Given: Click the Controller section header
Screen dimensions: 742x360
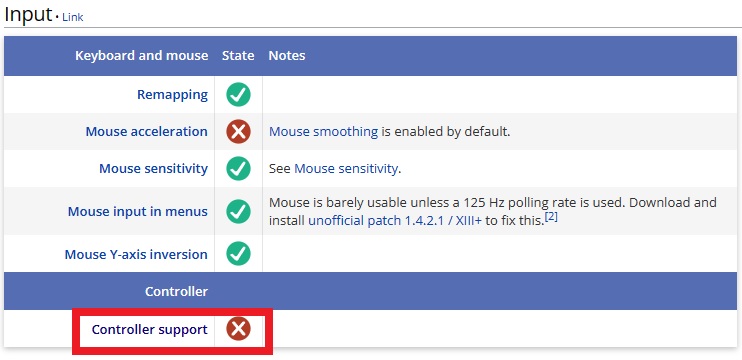Looking at the screenshot, I should pos(177,291).
